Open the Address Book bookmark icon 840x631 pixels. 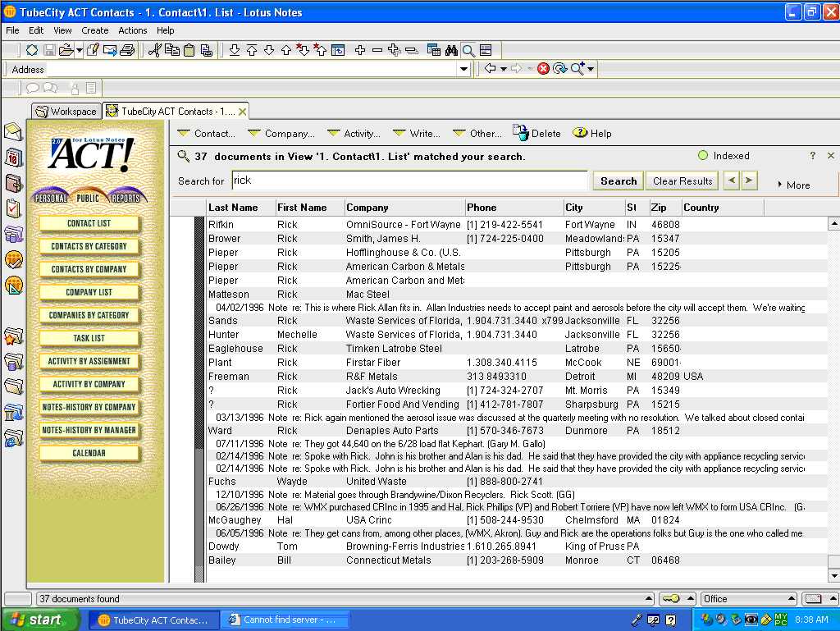pos(13,183)
